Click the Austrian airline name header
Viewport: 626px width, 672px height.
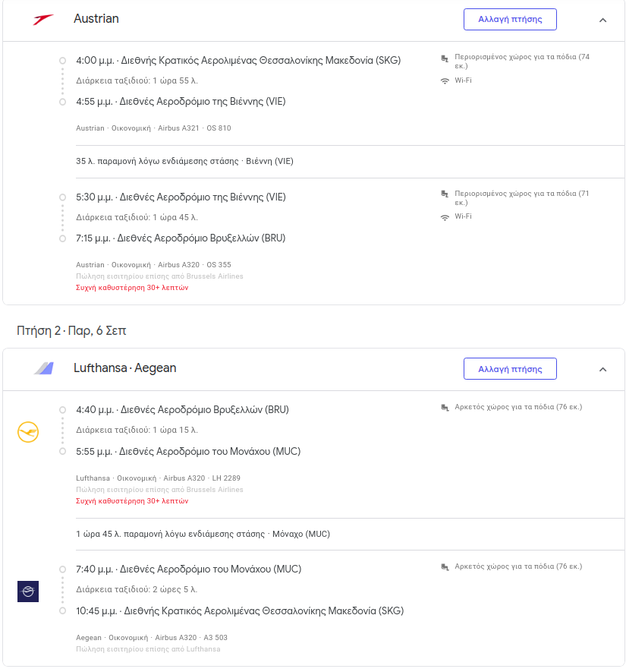pos(96,19)
